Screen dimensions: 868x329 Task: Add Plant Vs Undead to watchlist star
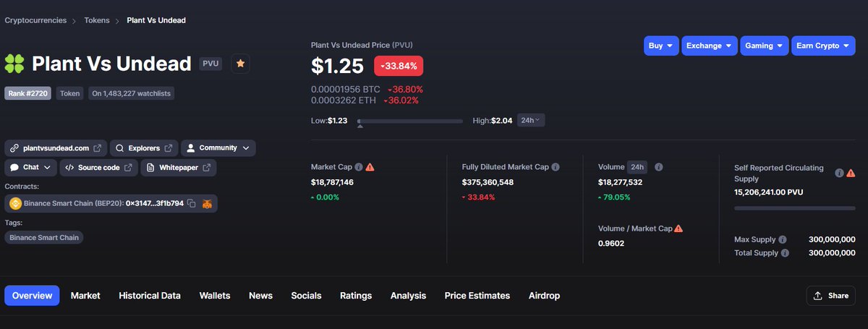pyautogui.click(x=241, y=64)
